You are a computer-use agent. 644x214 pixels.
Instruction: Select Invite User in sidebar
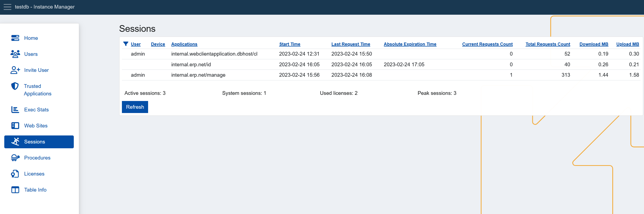click(36, 70)
